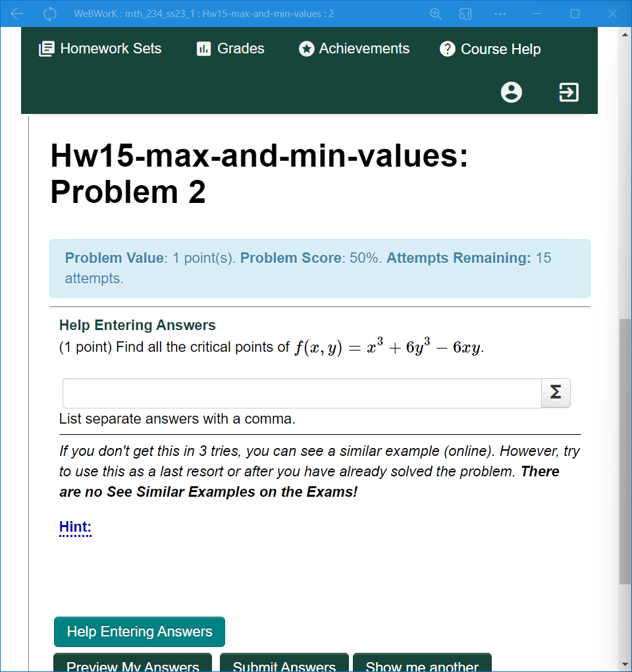Click the Show me another button
This screenshot has height=672, width=632.
[x=422, y=666]
